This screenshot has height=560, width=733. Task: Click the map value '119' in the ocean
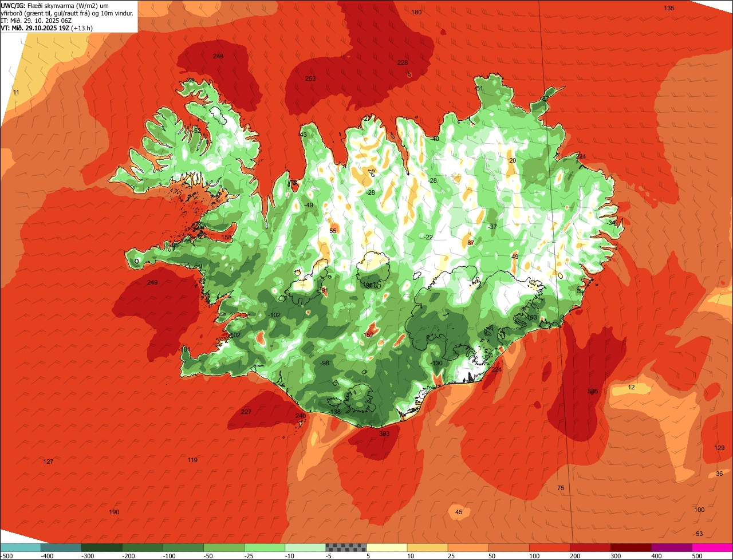(192, 460)
